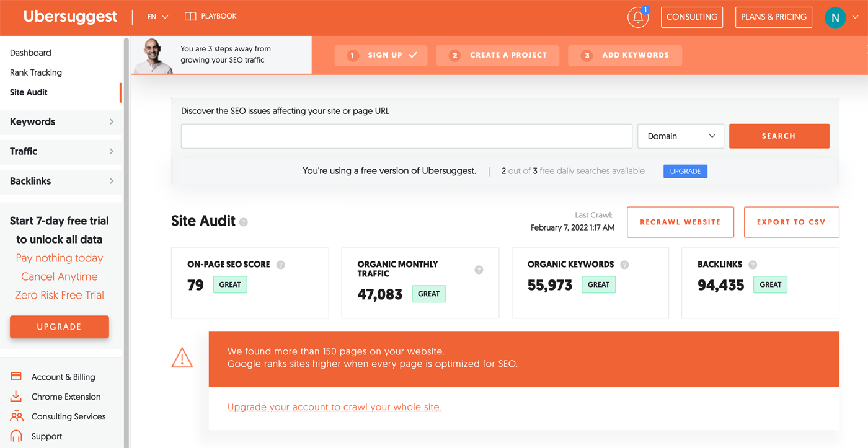Open the EN language dropdown

(x=157, y=17)
